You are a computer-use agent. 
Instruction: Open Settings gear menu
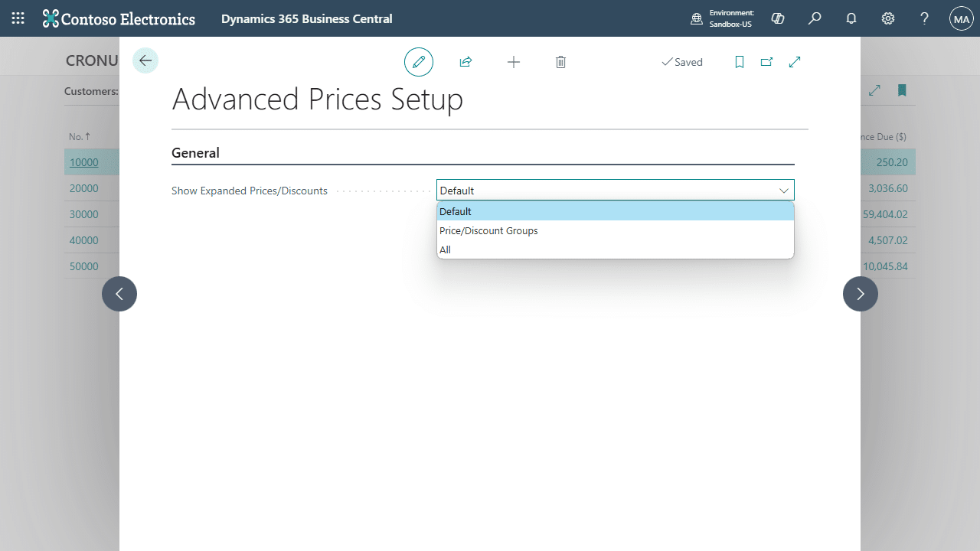(x=888, y=18)
